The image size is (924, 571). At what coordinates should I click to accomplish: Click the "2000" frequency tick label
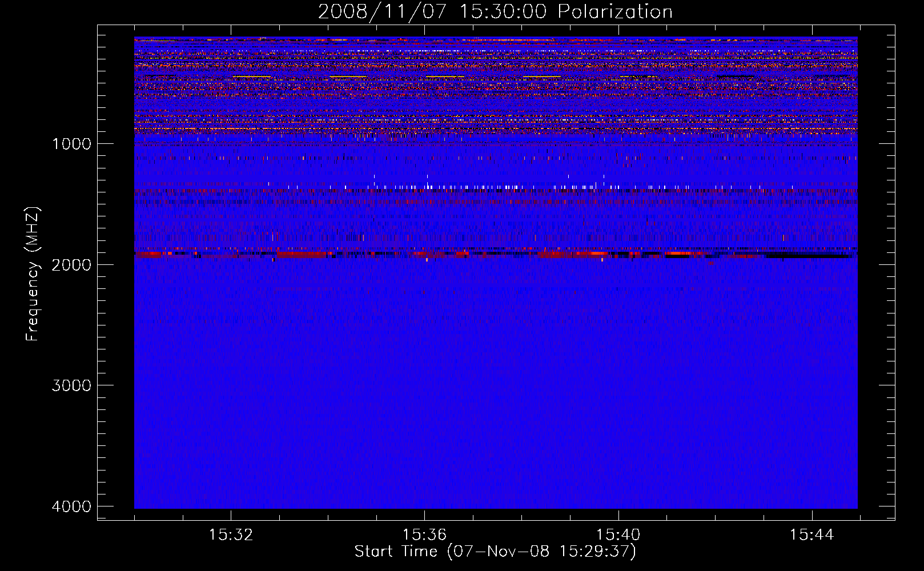pyautogui.click(x=71, y=264)
